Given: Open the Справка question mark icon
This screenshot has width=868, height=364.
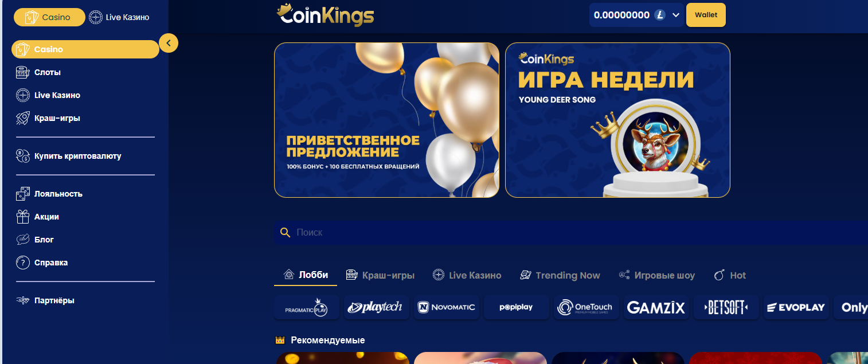Looking at the screenshot, I should pos(22,263).
